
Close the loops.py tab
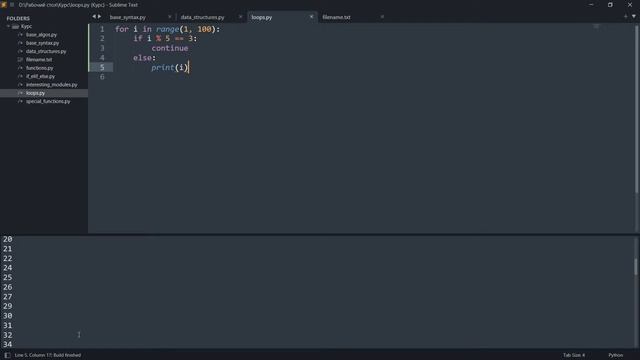(311, 17)
